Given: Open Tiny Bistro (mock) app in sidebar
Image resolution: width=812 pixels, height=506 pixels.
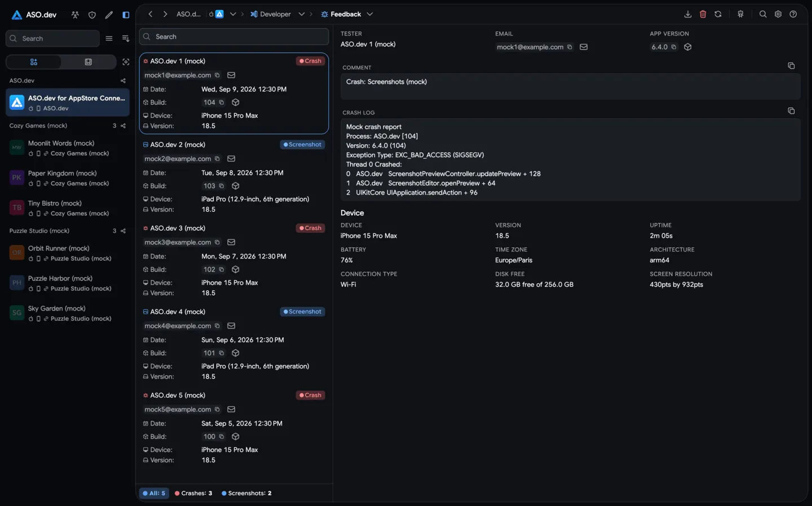Looking at the screenshot, I should [x=68, y=208].
